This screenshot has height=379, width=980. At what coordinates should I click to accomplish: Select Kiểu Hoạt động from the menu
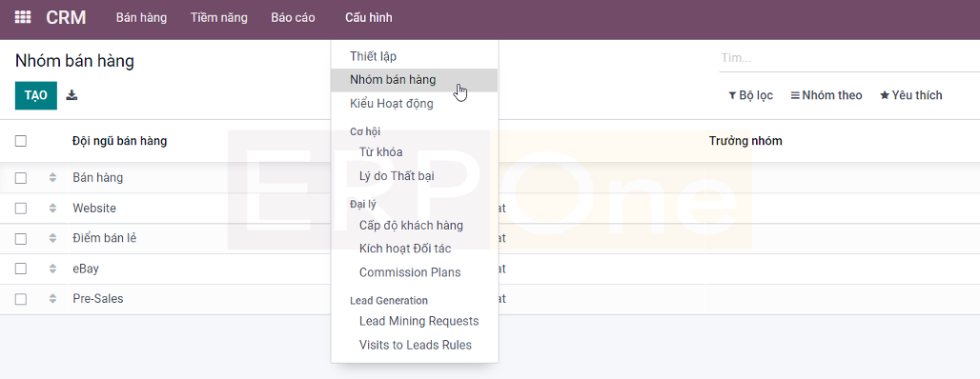391,104
